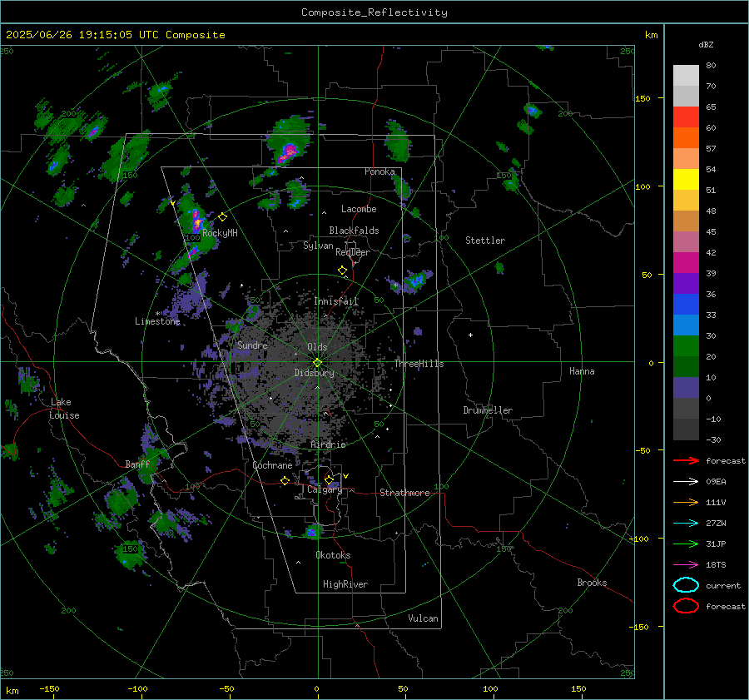The image size is (749, 700).
Task: Click the magenta 18TS arrow in legend
Action: click(x=686, y=565)
